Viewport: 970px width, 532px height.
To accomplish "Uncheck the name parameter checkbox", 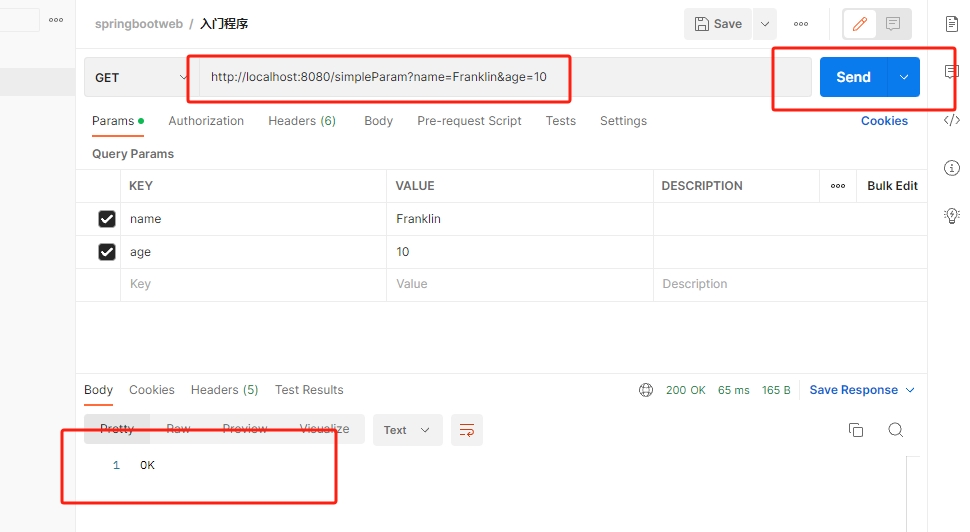I will click(107, 219).
